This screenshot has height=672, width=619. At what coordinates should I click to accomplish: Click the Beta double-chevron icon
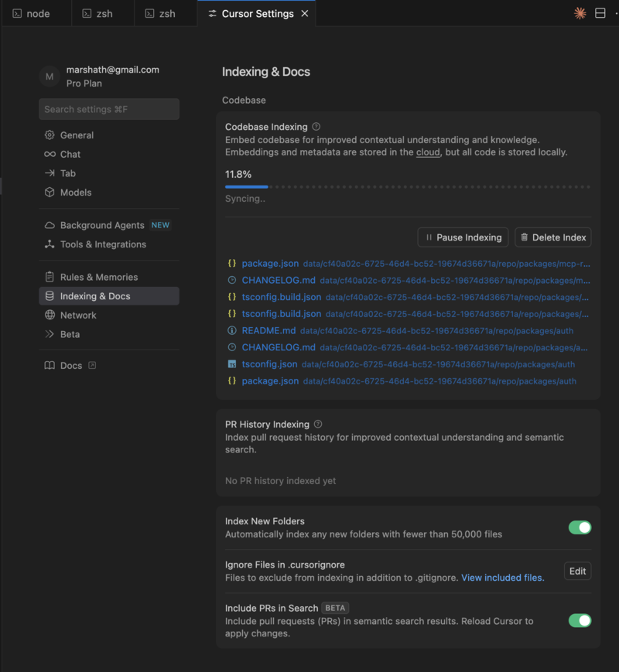[50, 334]
